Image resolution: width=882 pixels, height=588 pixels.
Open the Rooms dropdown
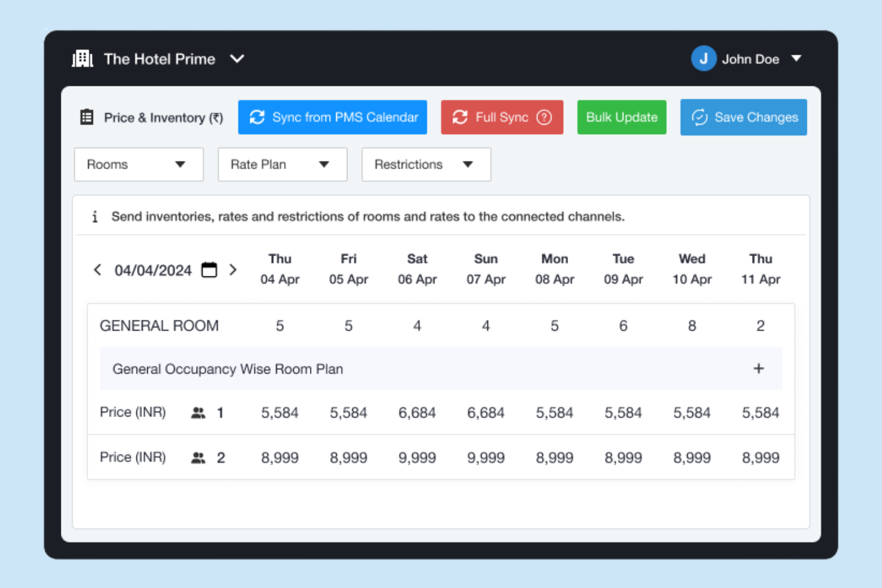pos(138,164)
